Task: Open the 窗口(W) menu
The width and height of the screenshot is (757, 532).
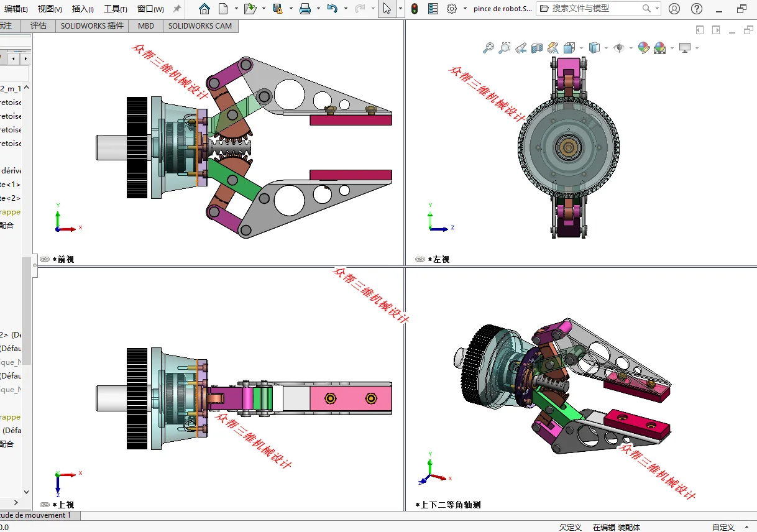Action: 150,9
